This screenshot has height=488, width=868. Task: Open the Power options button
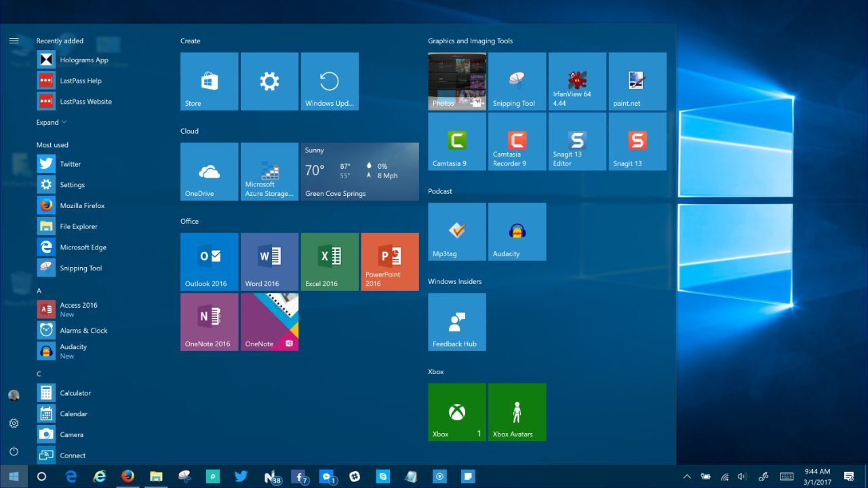tap(14, 451)
